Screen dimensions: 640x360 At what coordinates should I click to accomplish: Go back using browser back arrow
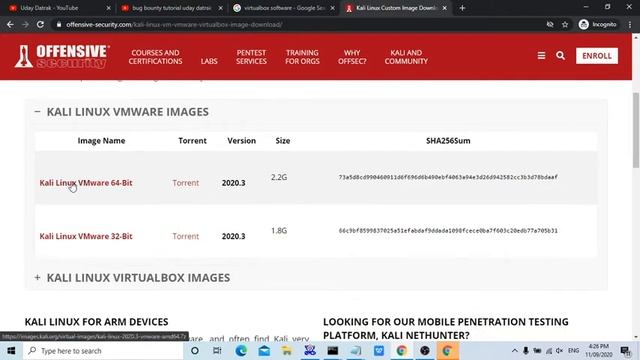(x=10, y=24)
